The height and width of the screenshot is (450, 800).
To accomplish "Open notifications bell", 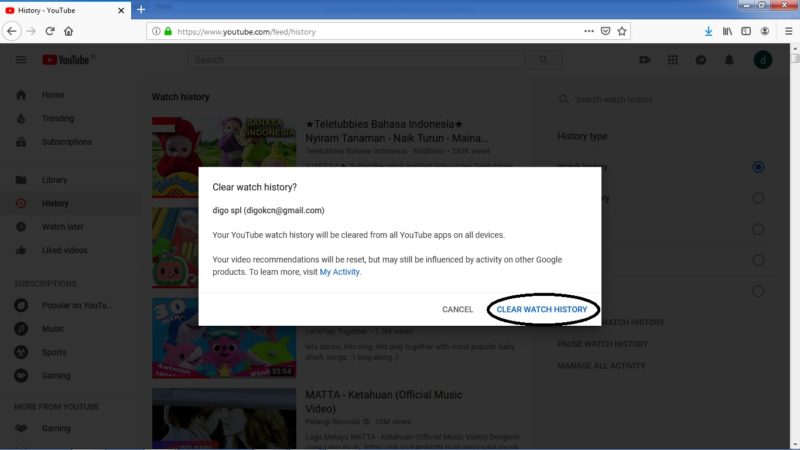I will (x=729, y=60).
